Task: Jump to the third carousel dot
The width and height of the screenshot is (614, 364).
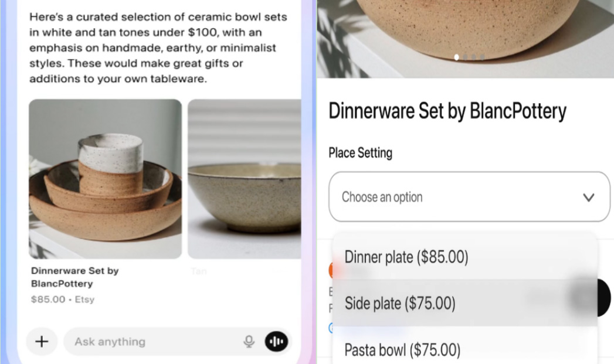Action: (x=474, y=57)
